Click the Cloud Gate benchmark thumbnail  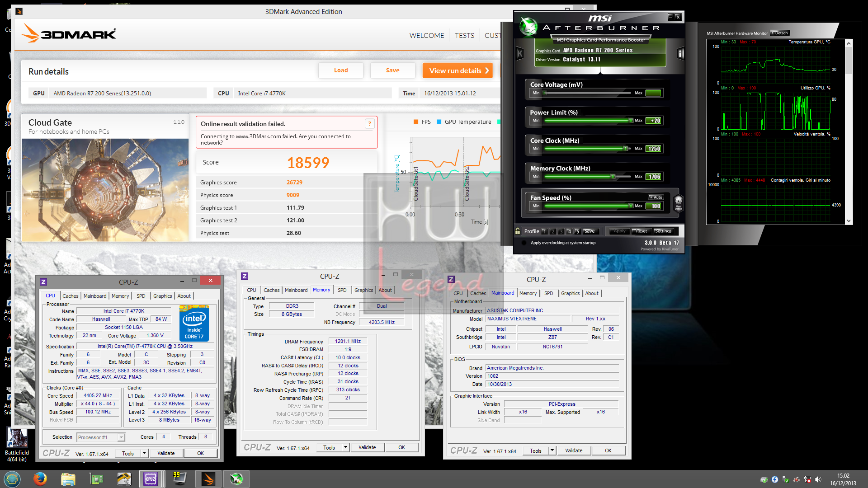coord(105,190)
